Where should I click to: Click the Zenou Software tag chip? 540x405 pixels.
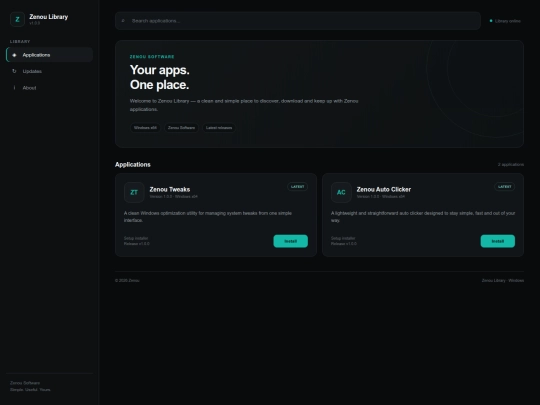point(181,128)
